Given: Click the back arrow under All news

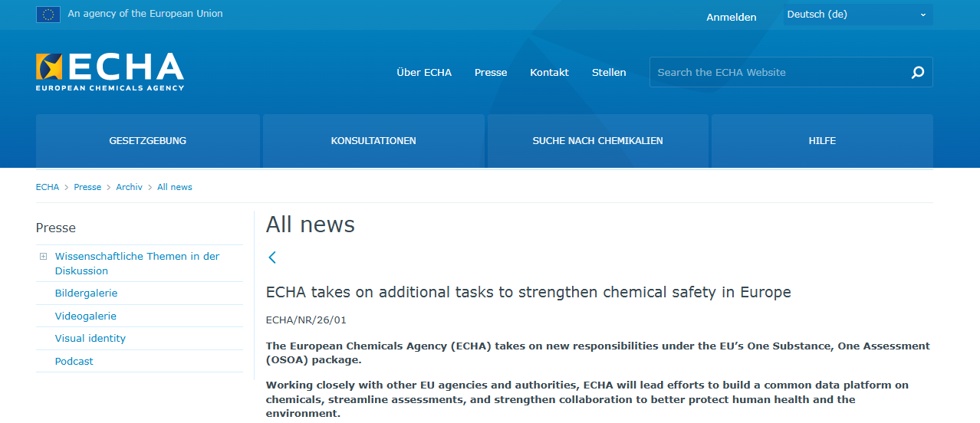Looking at the screenshot, I should click(272, 257).
